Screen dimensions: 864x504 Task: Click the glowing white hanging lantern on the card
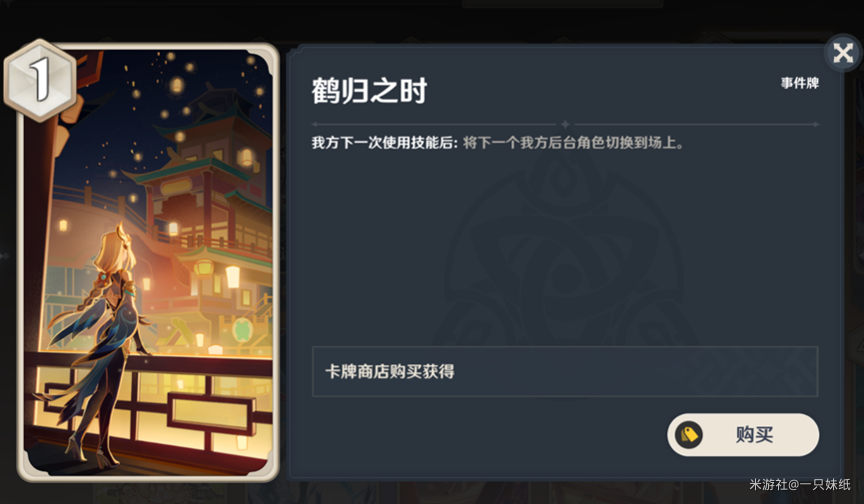233,276
